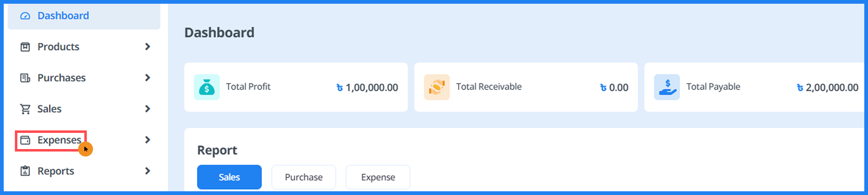
Task: Select the Sales shopping cart icon
Action: (x=25, y=109)
